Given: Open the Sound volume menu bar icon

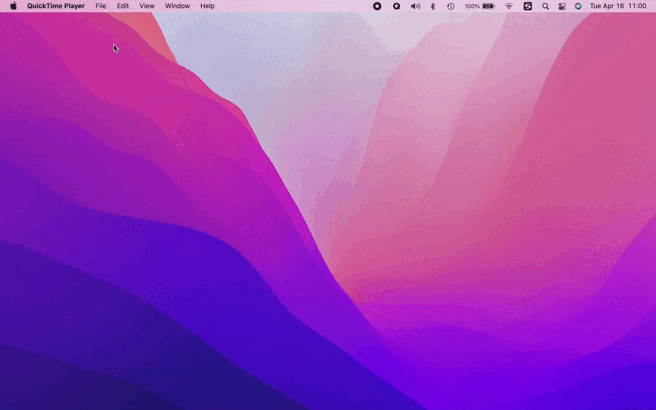Looking at the screenshot, I should [x=415, y=6].
